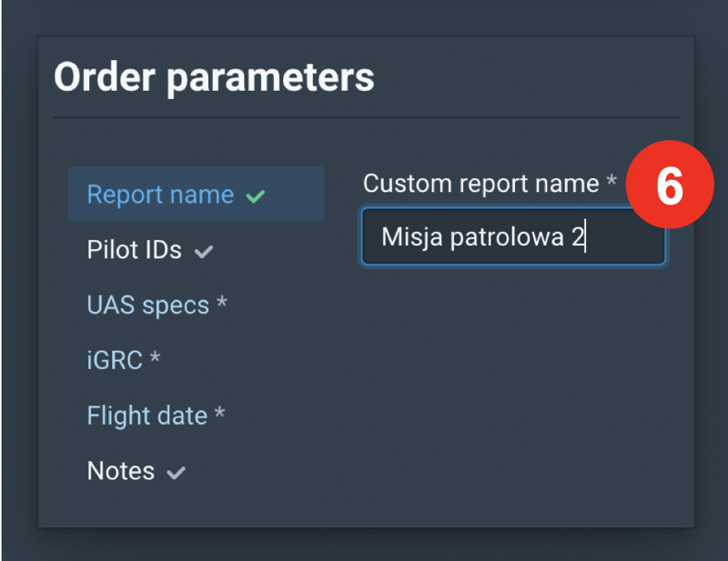Click the required asterisk beside iGRC
Screen dimensions: 728x561
click(155, 359)
